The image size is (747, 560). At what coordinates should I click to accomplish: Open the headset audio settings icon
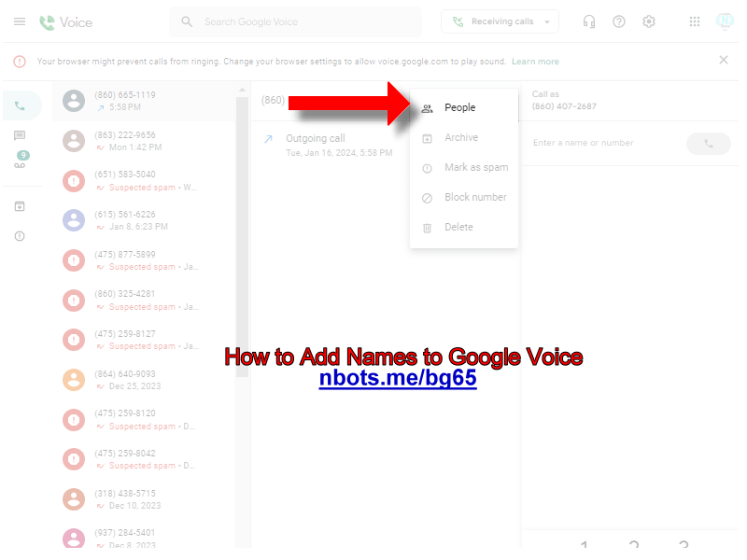click(589, 21)
